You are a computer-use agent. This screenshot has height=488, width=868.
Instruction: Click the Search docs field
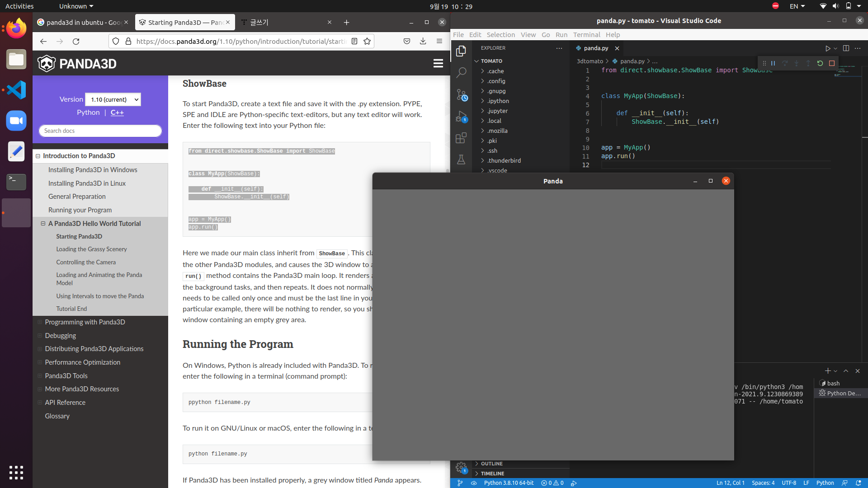click(x=100, y=131)
